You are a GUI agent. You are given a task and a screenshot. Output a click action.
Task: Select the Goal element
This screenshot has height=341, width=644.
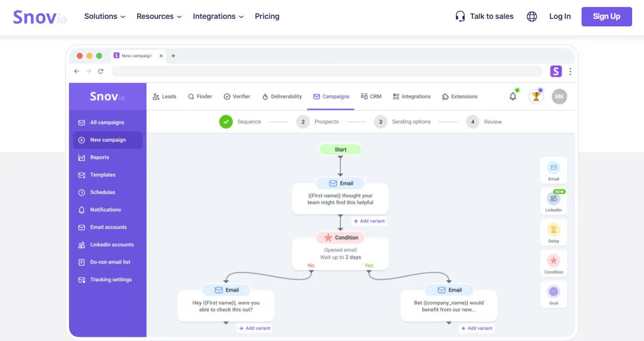(554, 294)
